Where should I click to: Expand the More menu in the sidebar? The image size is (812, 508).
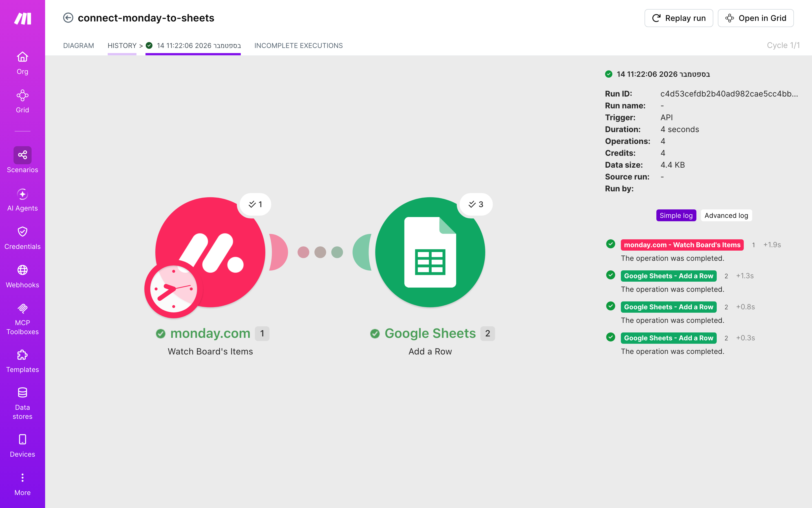(x=23, y=484)
